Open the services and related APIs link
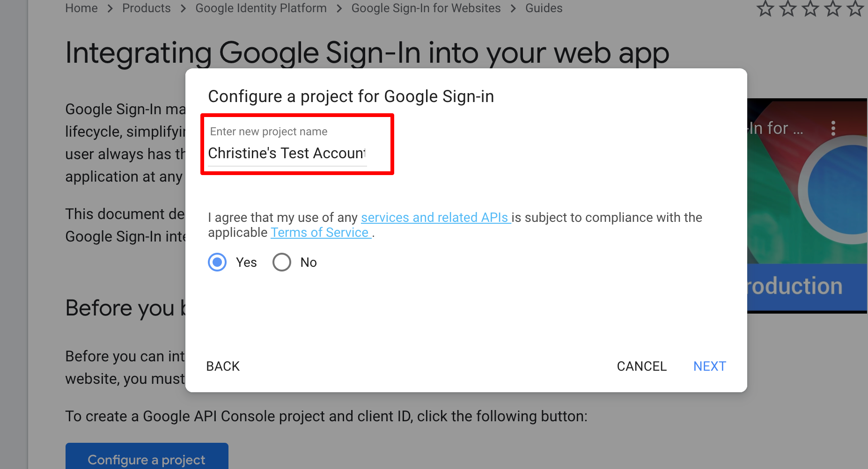Screen dimensions: 868x469 (x=435, y=217)
